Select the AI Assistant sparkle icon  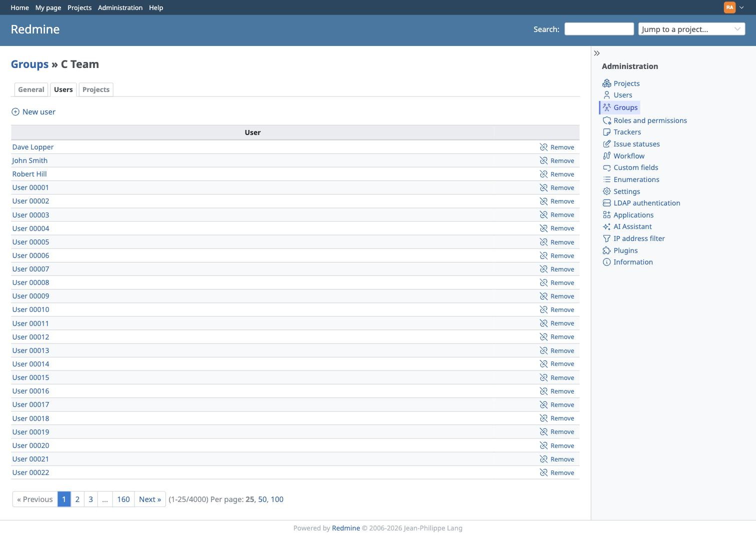(x=606, y=226)
